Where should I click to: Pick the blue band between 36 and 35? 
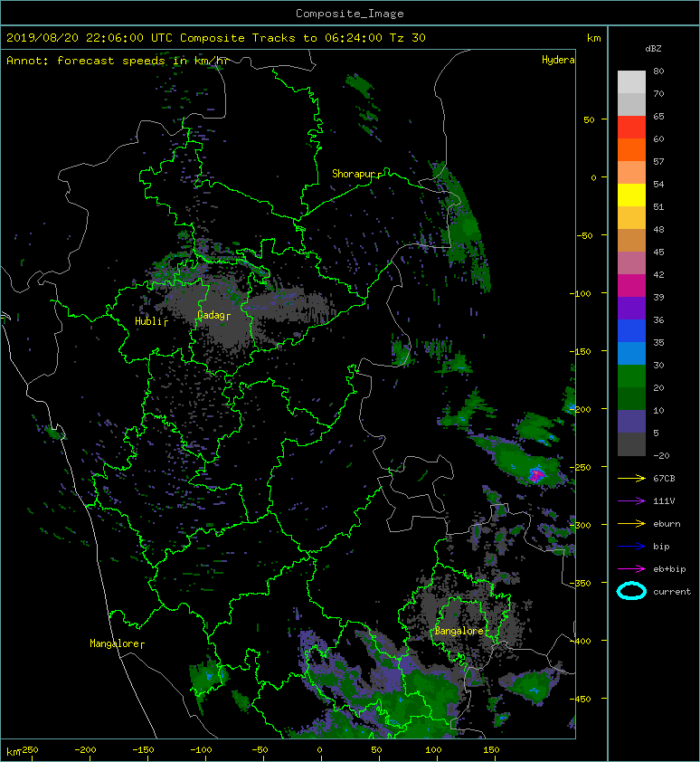coord(631,331)
